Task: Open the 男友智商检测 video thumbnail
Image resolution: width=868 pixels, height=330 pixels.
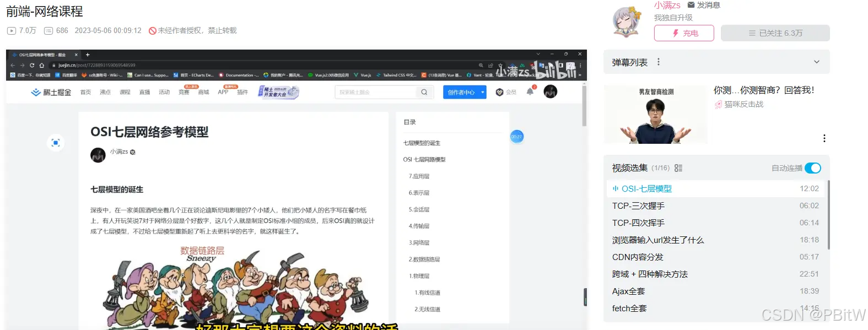Action: [656, 115]
